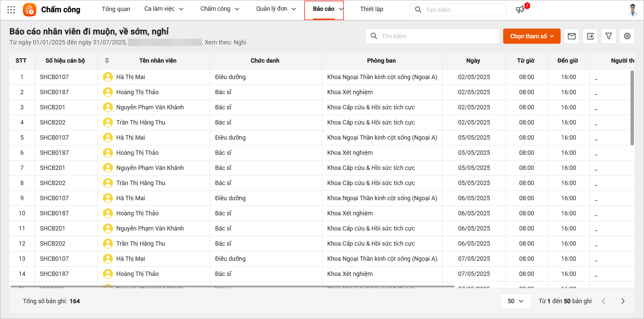Click the export report icon

point(590,36)
